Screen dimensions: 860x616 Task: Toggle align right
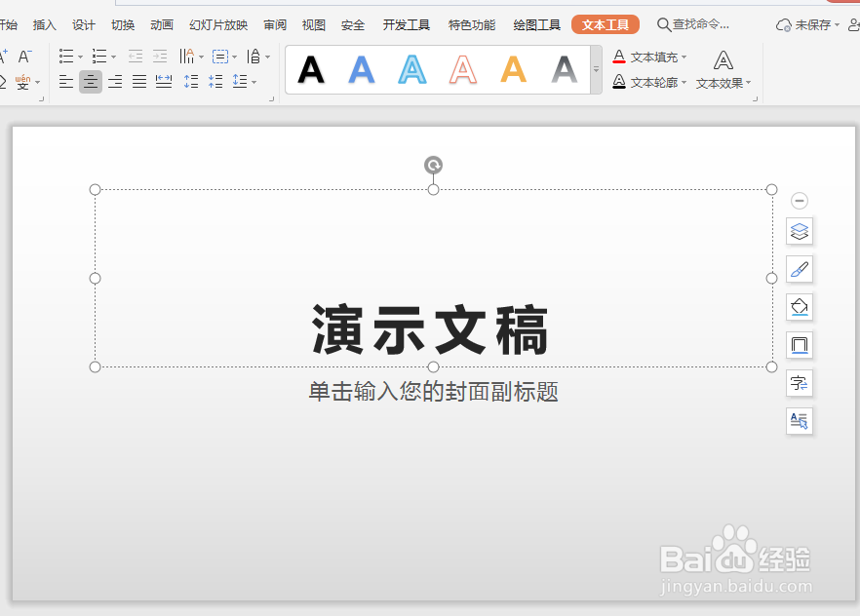point(115,82)
